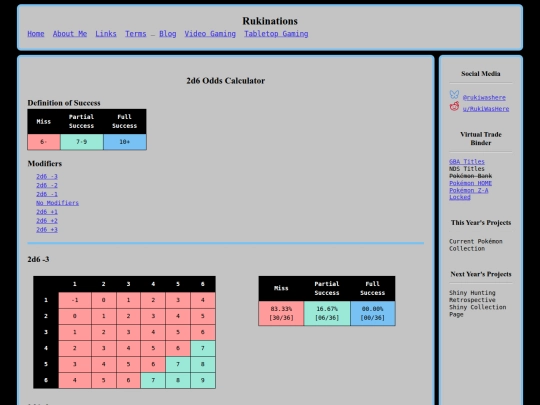Click the Virtual Trade Binder heading
Screen dimensions: 540x405
481,138
